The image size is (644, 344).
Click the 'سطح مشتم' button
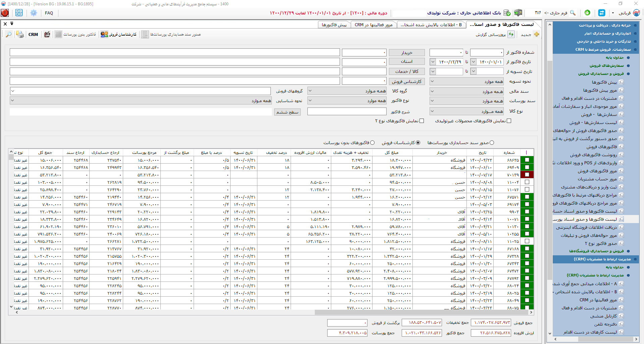287,112
